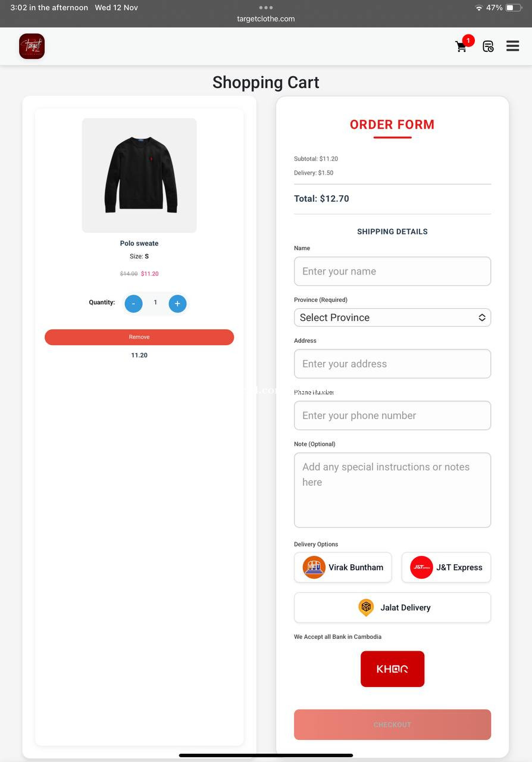Open the hamburger menu
Image resolution: width=532 pixels, height=762 pixels.
512,46
